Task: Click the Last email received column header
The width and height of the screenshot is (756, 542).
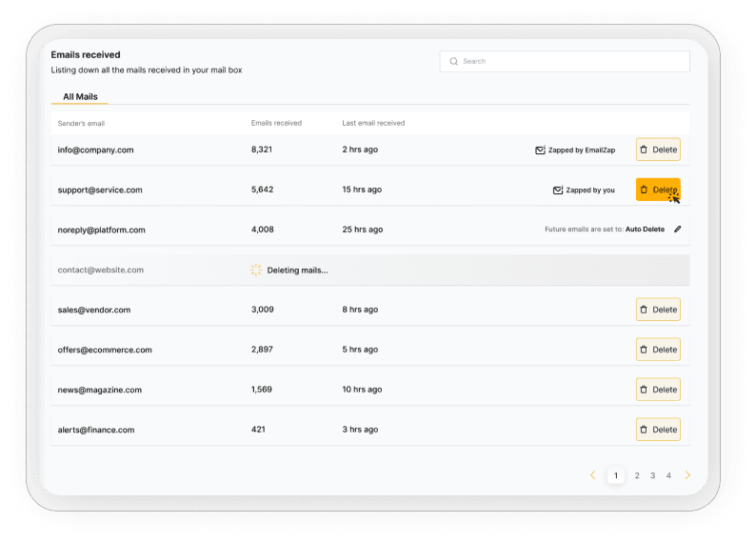Action: tap(373, 123)
